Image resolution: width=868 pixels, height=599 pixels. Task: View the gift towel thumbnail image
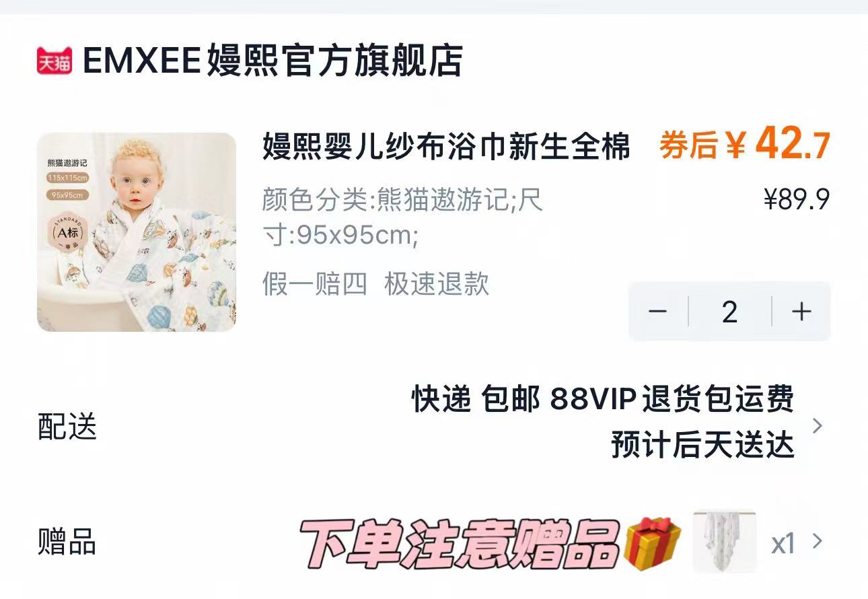pos(725,542)
